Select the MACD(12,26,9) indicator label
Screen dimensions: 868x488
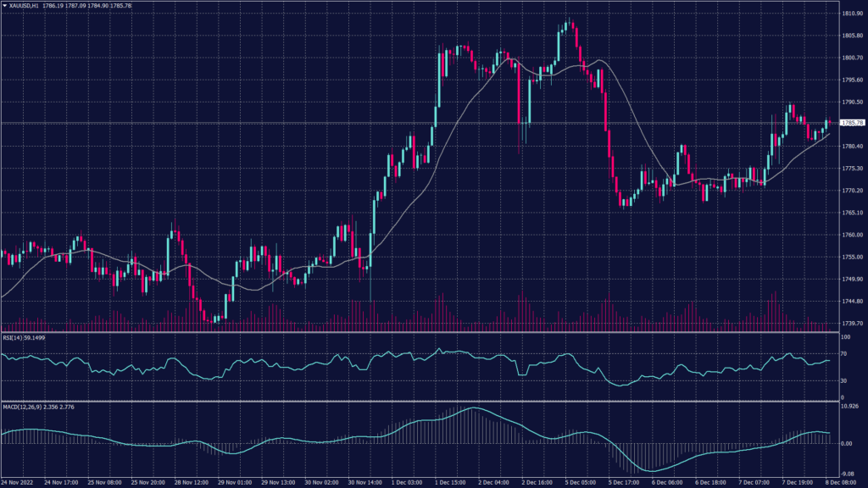[25, 407]
